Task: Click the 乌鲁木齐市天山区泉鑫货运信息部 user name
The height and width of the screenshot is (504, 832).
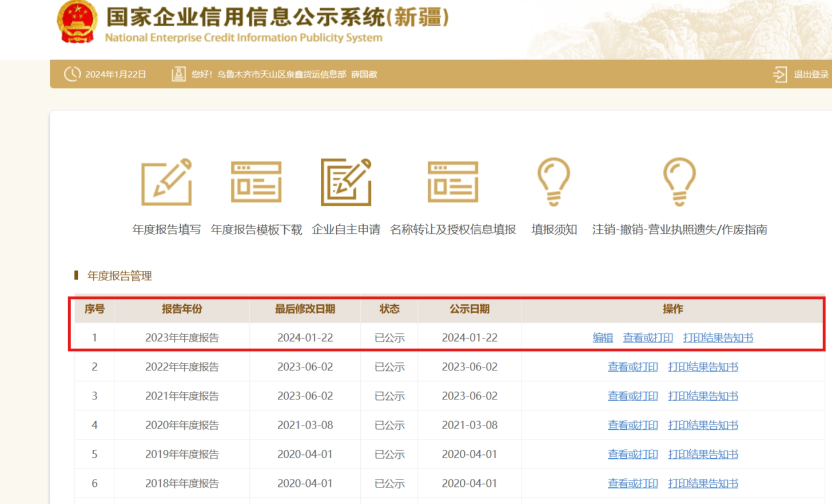Action: tap(281, 74)
